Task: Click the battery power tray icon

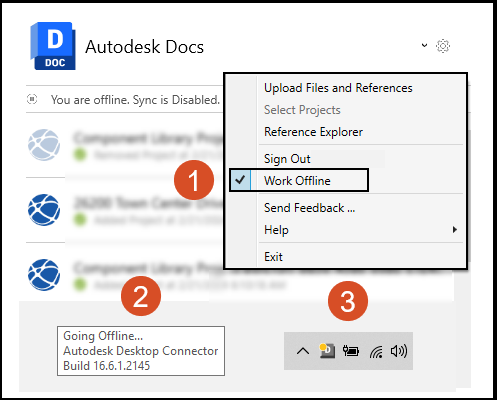Action: 351,351
